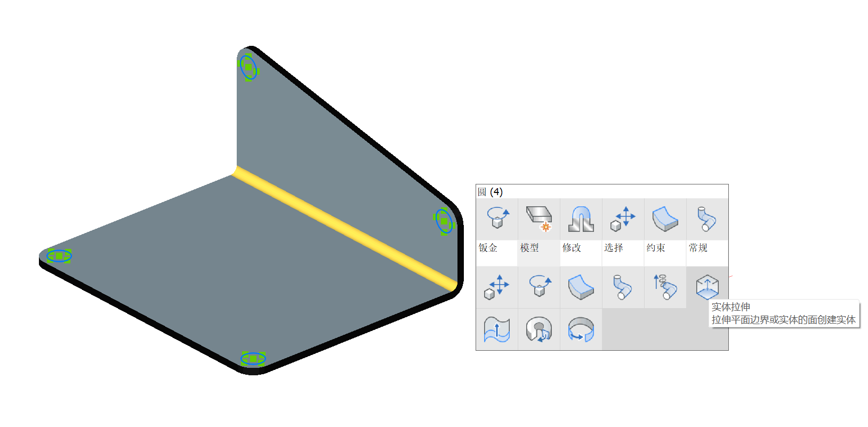Select the loft icon above 约束 tab
Image resolution: width=868 pixels, height=427 pixels.
[665, 219]
